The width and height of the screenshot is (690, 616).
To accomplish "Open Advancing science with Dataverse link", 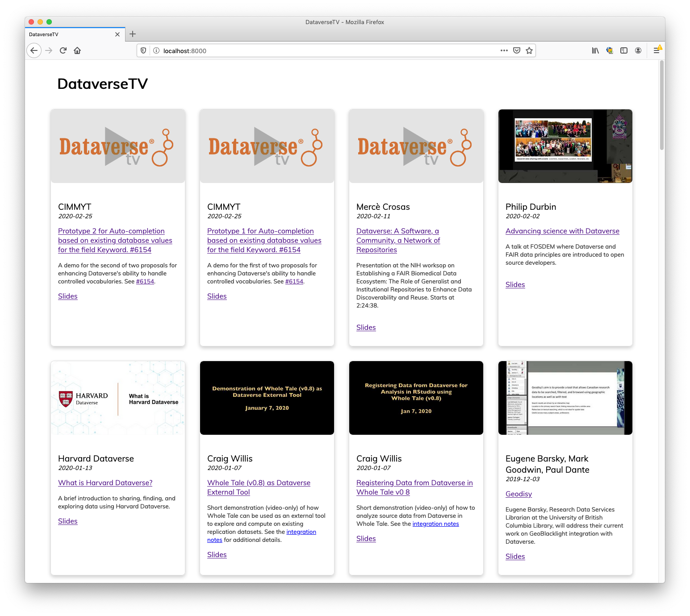I will tap(562, 231).
